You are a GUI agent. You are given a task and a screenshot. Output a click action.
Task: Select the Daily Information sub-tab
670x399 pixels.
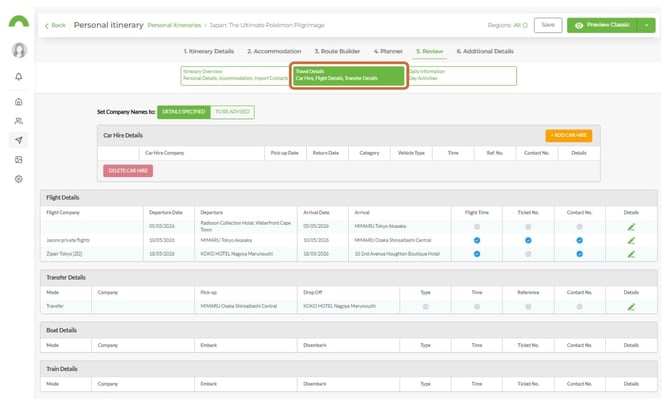(461, 76)
